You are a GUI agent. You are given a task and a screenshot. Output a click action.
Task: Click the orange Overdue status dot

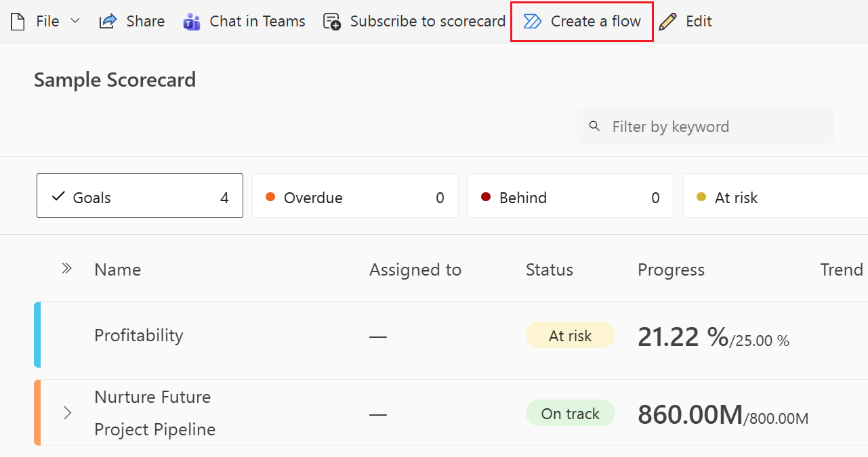[x=270, y=197]
